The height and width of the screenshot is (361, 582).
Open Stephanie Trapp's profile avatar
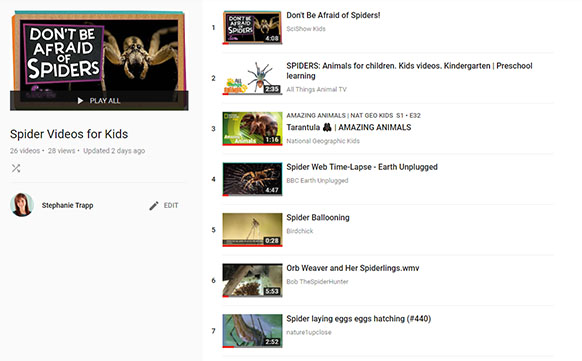[22, 205]
